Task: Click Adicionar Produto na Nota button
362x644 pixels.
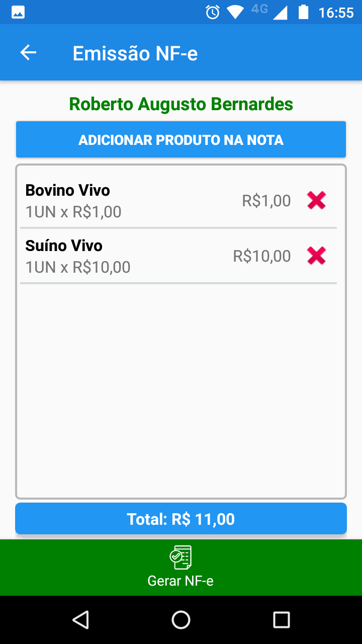Action: click(x=181, y=140)
